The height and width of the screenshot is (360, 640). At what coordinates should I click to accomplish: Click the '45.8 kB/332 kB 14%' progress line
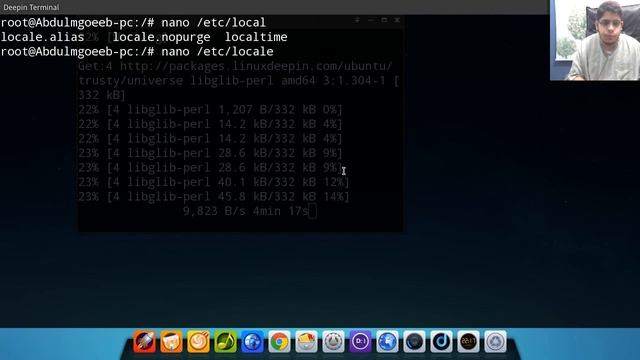214,197
